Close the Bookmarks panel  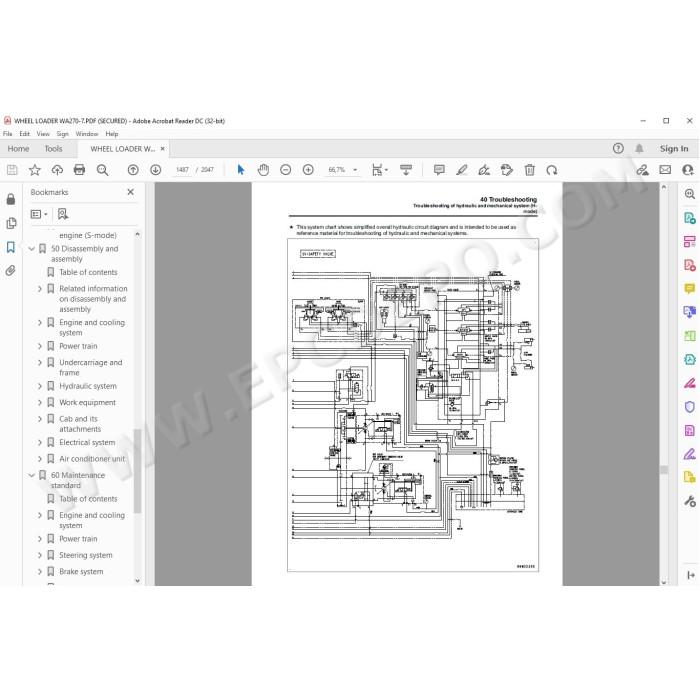pyautogui.click(x=130, y=192)
